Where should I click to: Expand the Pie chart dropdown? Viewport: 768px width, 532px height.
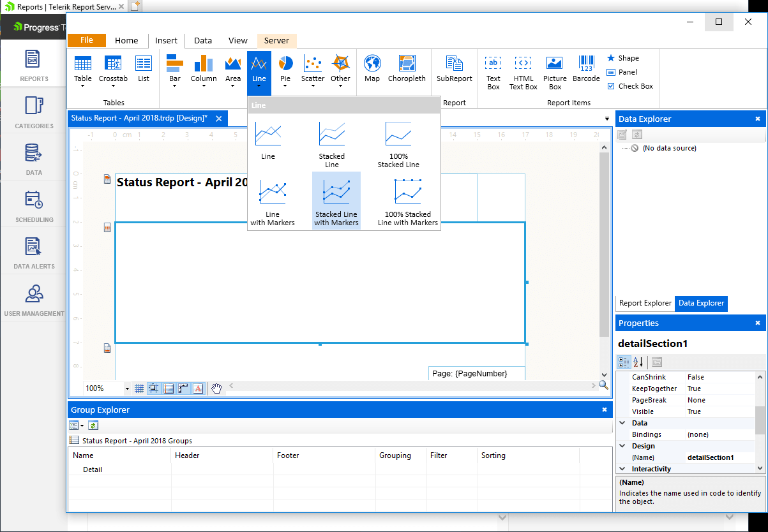285,86
